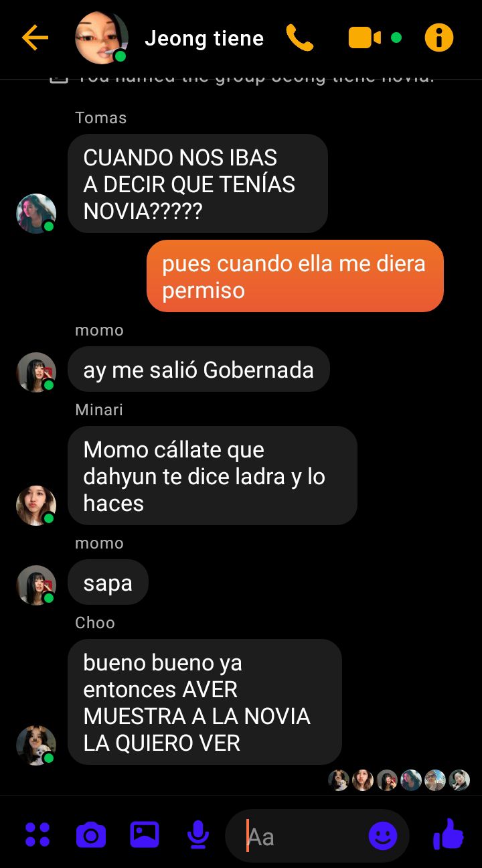Open the camera to take a photo
This screenshot has height=868, width=482.
click(x=91, y=835)
